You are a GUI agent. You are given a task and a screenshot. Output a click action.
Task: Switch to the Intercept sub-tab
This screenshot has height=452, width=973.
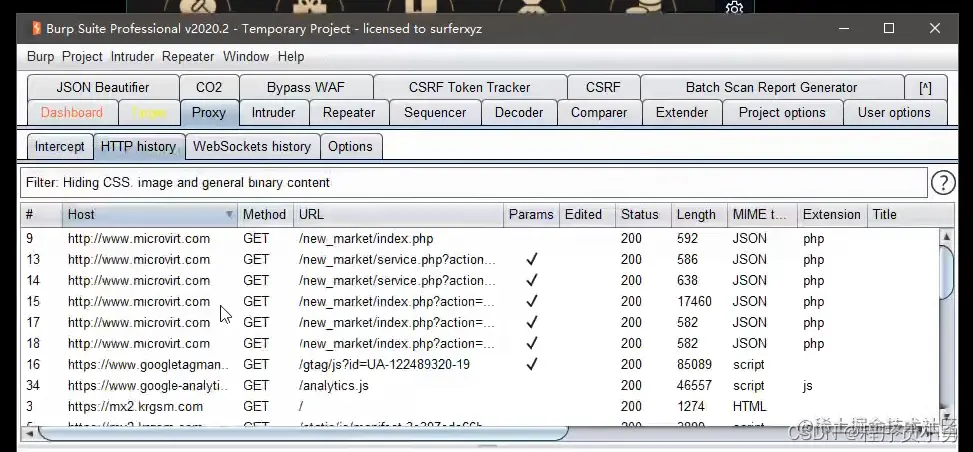click(60, 147)
